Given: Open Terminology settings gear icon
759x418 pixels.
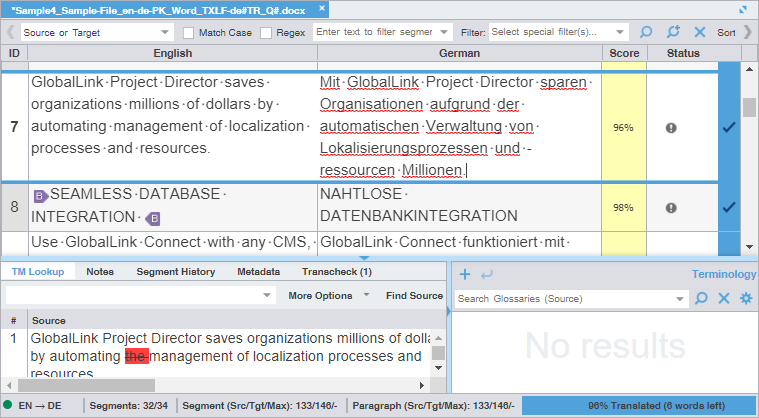Looking at the screenshot, I should 746,299.
